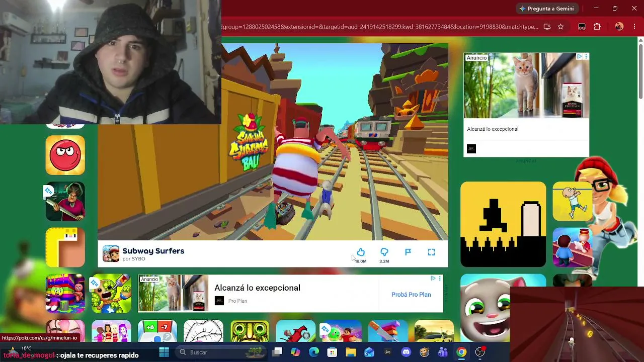This screenshot has width=644, height=362.
Task: Report the game using the flag icon
Action: click(408, 252)
